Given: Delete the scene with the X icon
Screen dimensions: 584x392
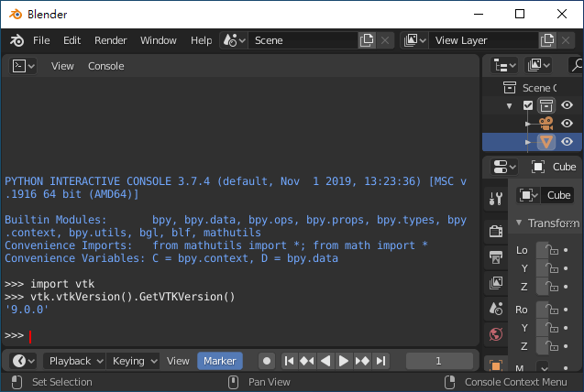Looking at the screenshot, I should (385, 40).
